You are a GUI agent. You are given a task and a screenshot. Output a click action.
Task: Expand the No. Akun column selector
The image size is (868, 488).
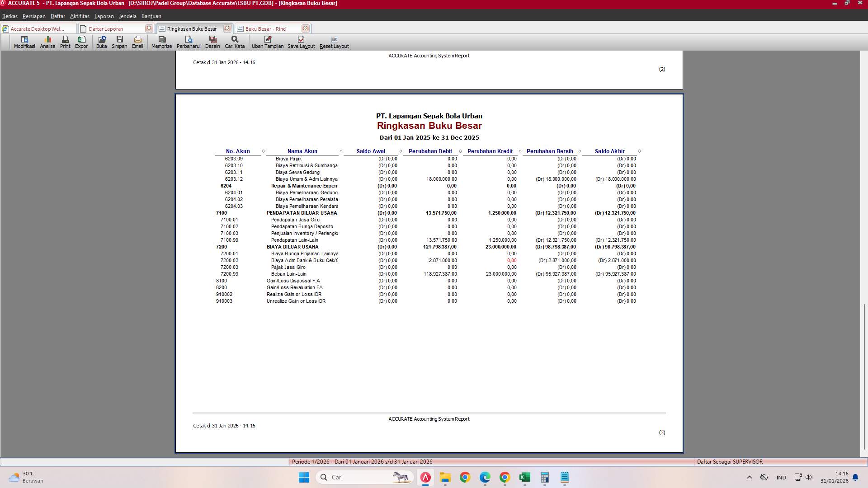click(x=262, y=151)
